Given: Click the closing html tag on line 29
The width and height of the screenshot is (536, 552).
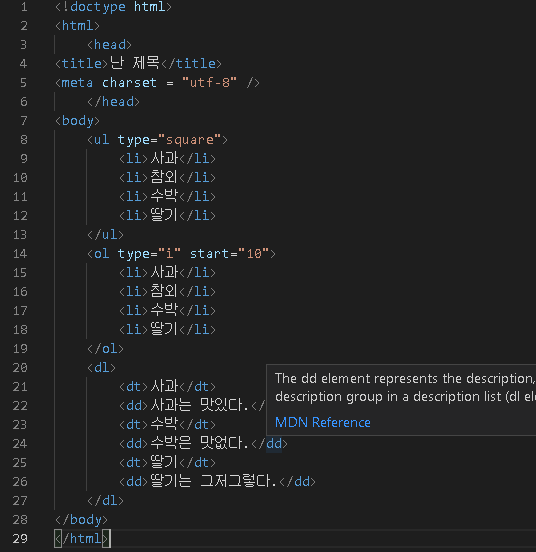Looking at the screenshot, I should click(81, 539).
